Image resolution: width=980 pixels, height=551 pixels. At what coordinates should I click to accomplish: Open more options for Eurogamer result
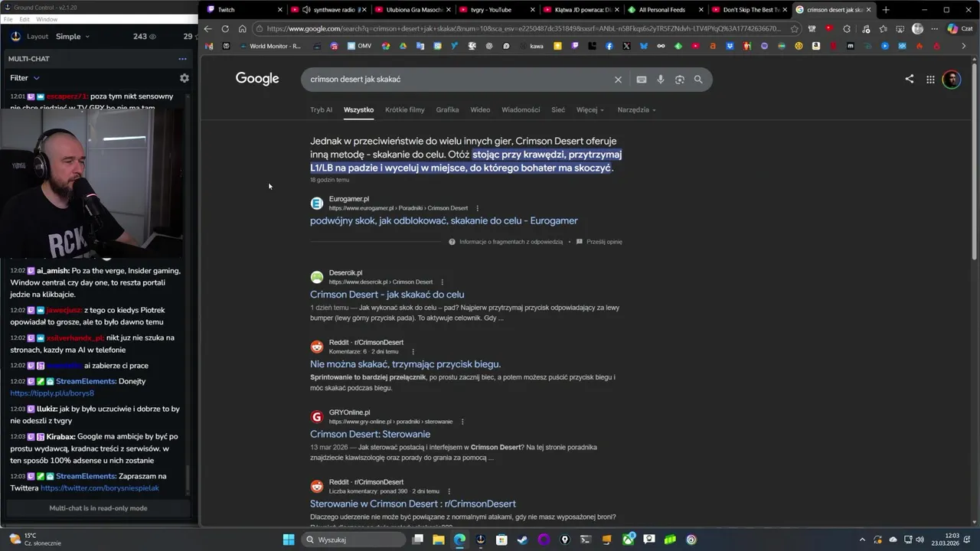[x=477, y=208]
